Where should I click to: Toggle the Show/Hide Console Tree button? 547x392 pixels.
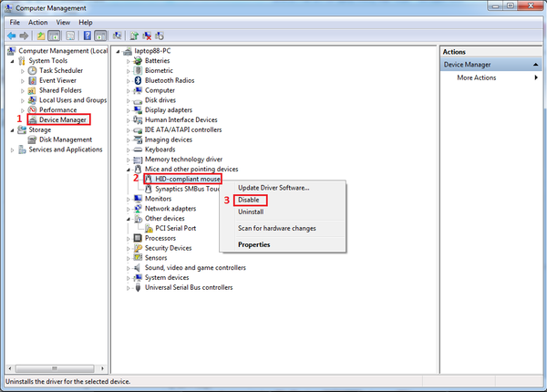(54, 36)
